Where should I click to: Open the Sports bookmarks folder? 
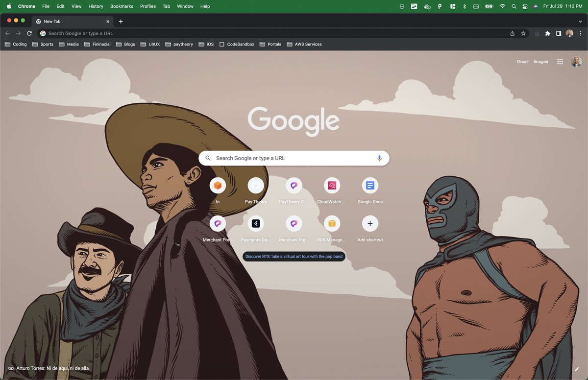coord(43,44)
